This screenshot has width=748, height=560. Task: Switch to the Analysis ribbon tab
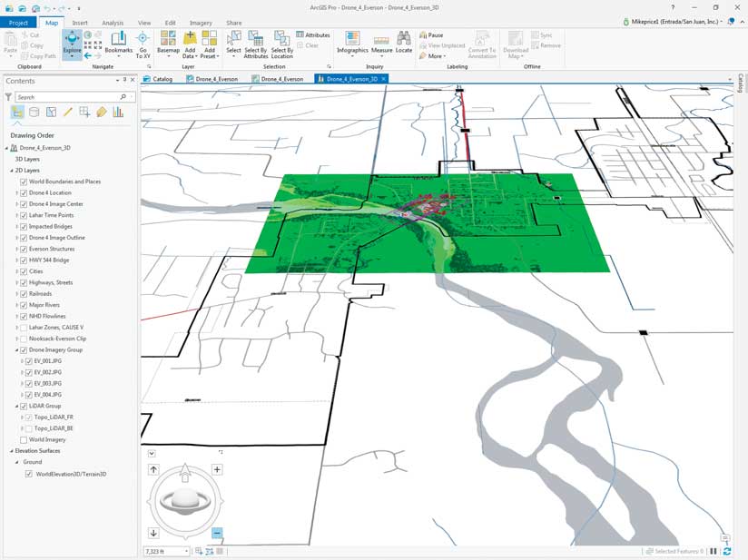pyautogui.click(x=113, y=23)
